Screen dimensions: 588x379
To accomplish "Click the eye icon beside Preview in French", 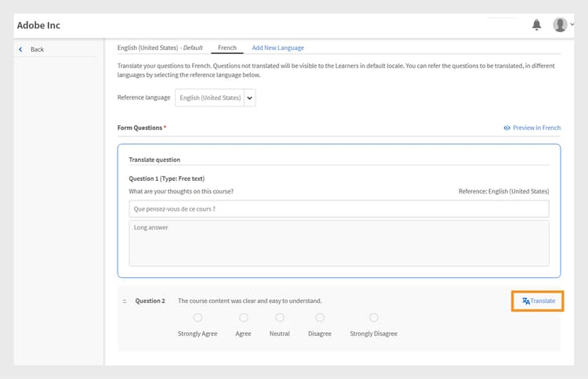I will (x=507, y=128).
